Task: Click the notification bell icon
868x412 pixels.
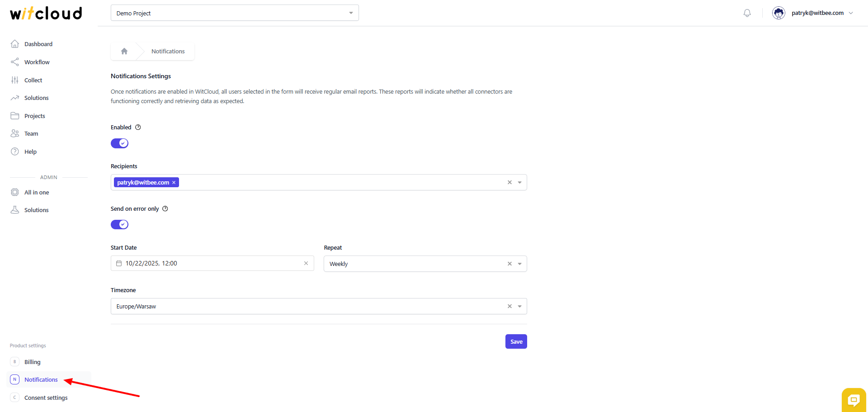Action: pyautogui.click(x=747, y=13)
